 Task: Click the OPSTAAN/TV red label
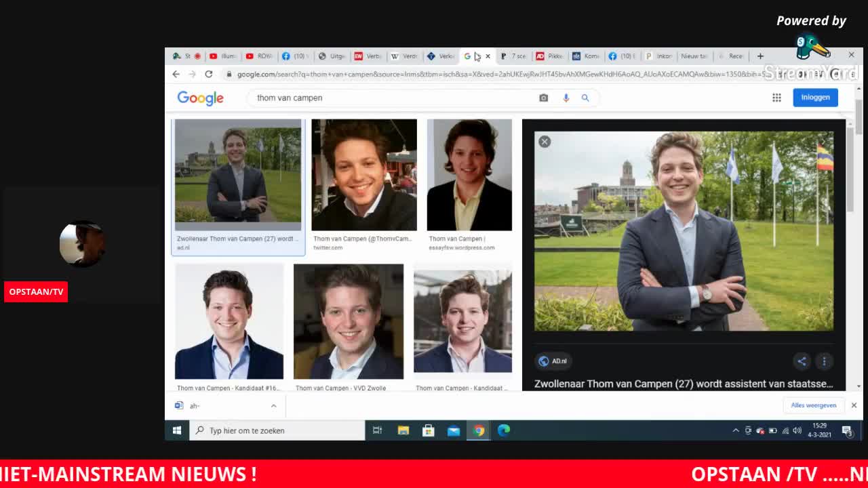tap(36, 291)
